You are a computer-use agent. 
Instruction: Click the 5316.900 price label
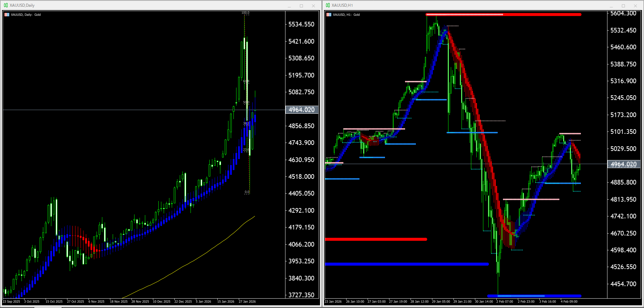623,81
